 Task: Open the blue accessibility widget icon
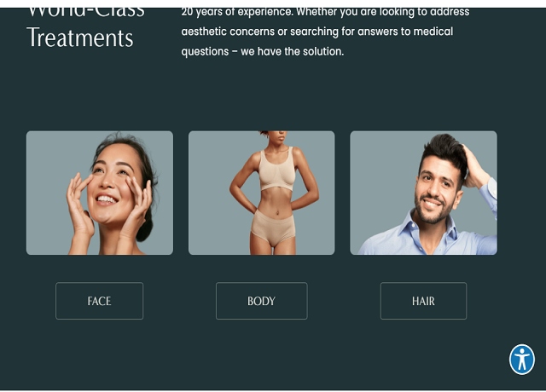click(x=521, y=360)
